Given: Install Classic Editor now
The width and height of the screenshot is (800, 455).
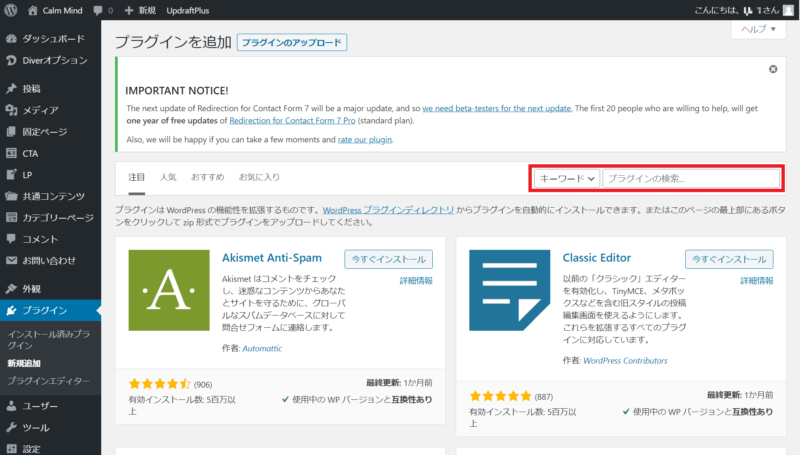Looking at the screenshot, I should point(729,259).
